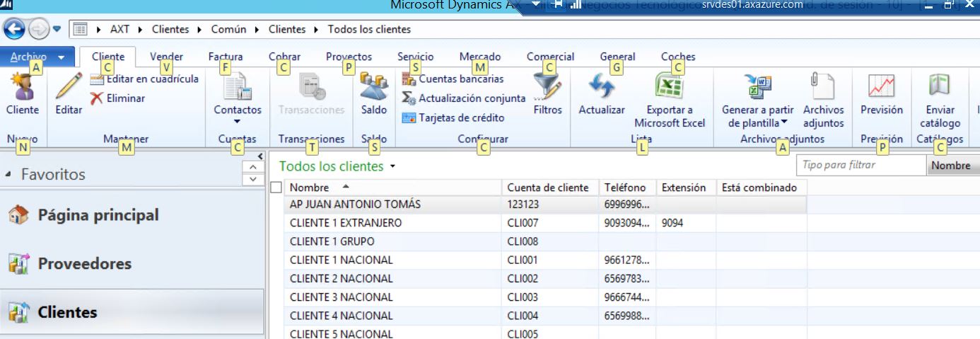
Task: Click extension cell 9094
Action: click(x=687, y=223)
